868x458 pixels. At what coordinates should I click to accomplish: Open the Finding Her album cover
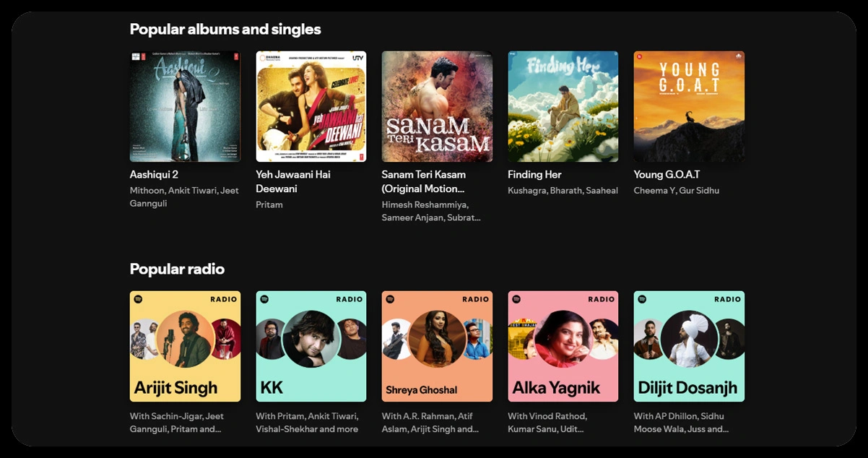pos(563,106)
